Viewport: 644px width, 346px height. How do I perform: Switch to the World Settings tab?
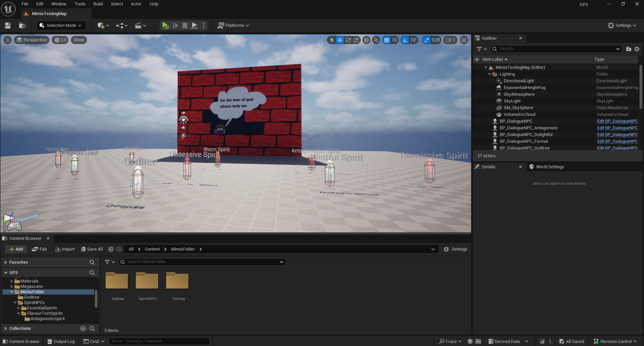[550, 167]
